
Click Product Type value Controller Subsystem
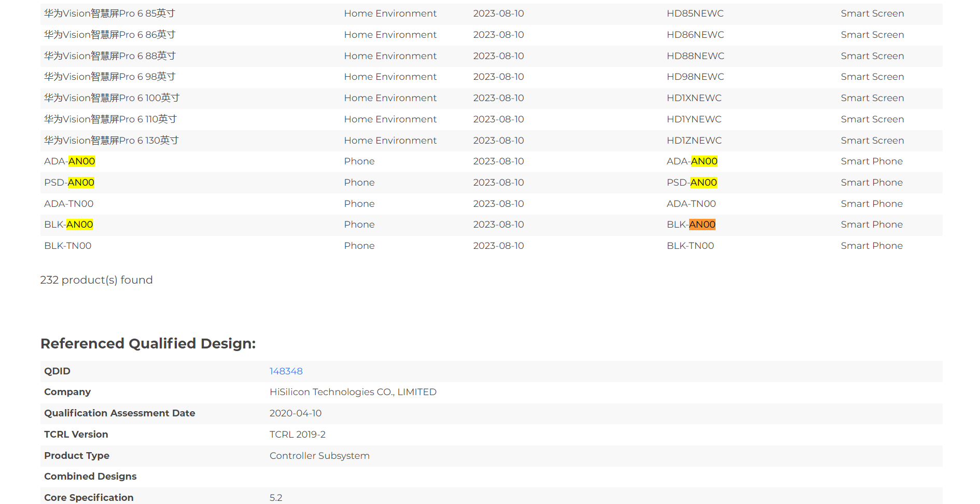[x=319, y=456]
